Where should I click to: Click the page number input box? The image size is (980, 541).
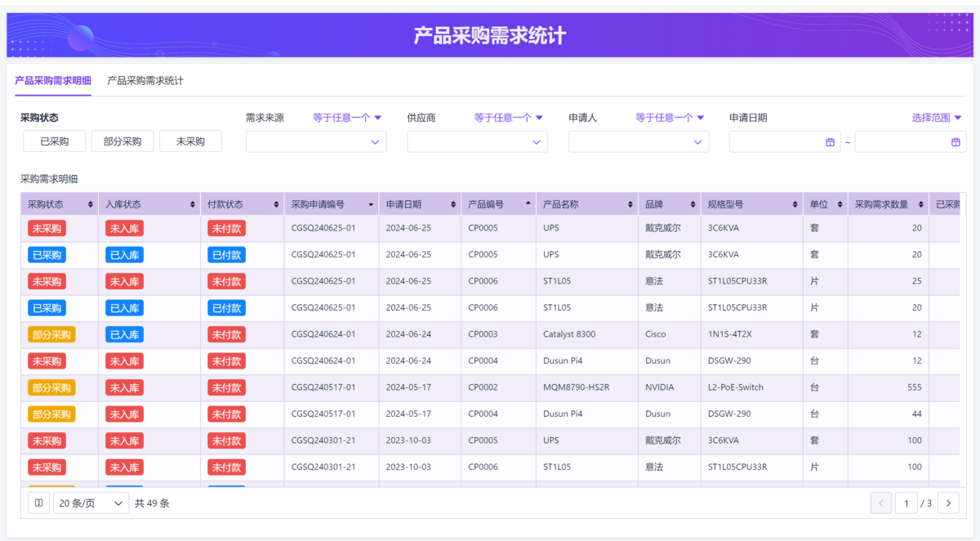click(906, 503)
